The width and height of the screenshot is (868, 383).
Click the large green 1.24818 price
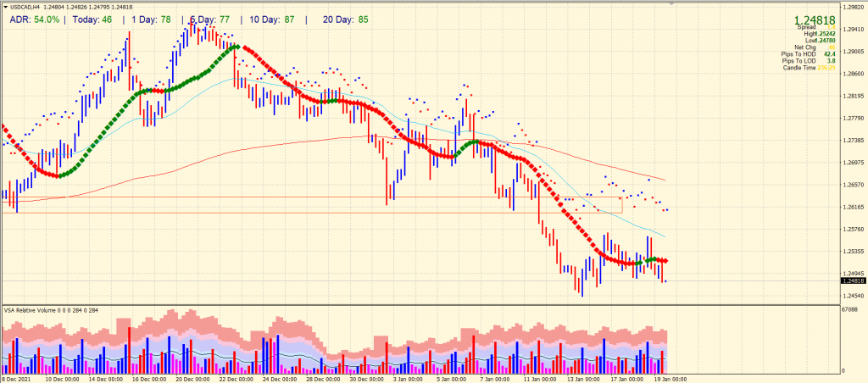coord(815,20)
